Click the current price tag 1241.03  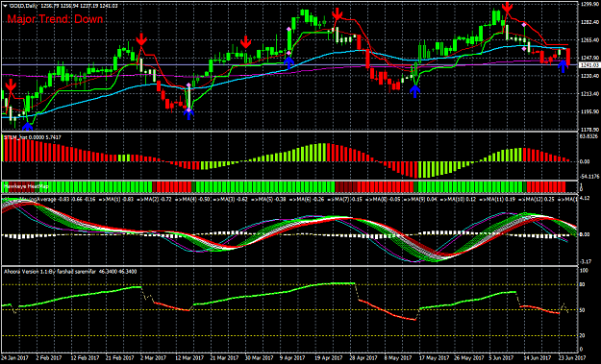(x=589, y=65)
